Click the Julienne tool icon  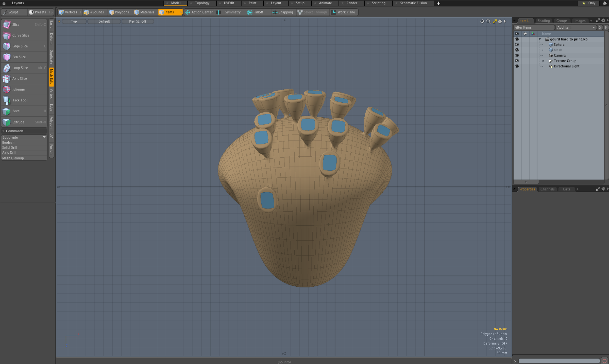pyautogui.click(x=7, y=89)
